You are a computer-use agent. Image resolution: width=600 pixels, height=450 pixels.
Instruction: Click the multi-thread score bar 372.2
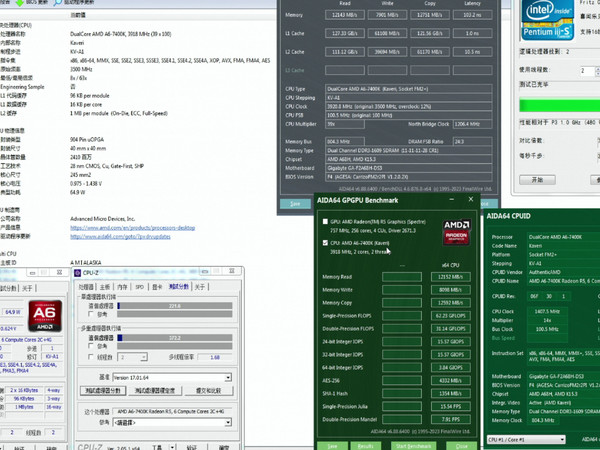pyautogui.click(x=174, y=338)
